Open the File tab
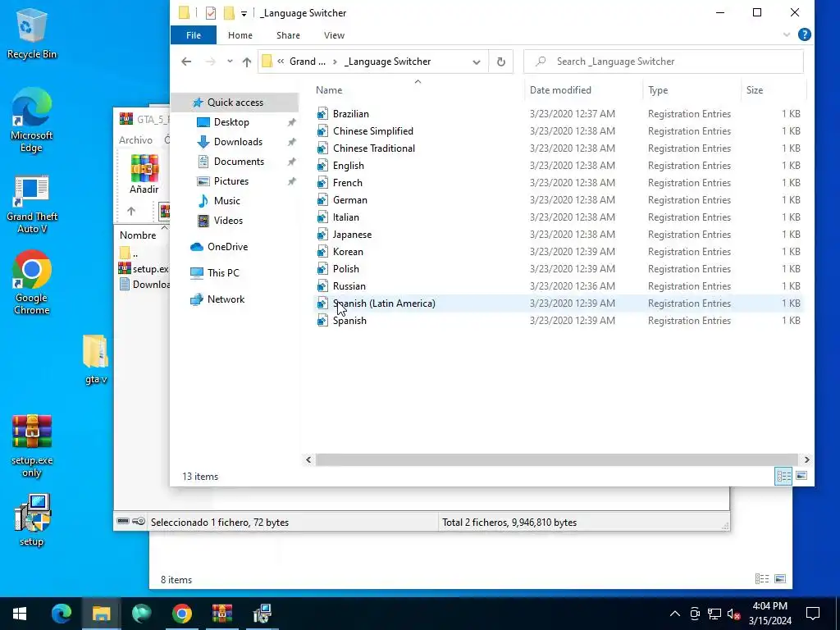Image resolution: width=840 pixels, height=630 pixels. [194, 35]
